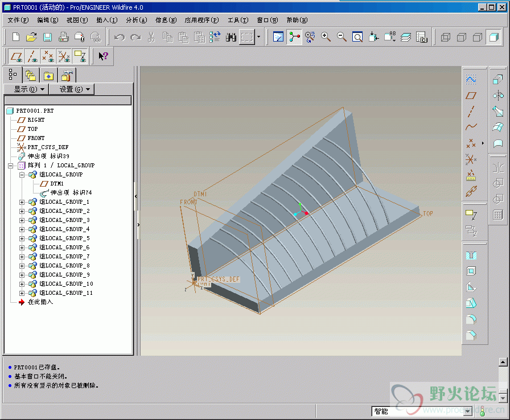The height and width of the screenshot is (420, 510).
Task: Click the Zoom In magnifier
Action: click(x=326, y=37)
